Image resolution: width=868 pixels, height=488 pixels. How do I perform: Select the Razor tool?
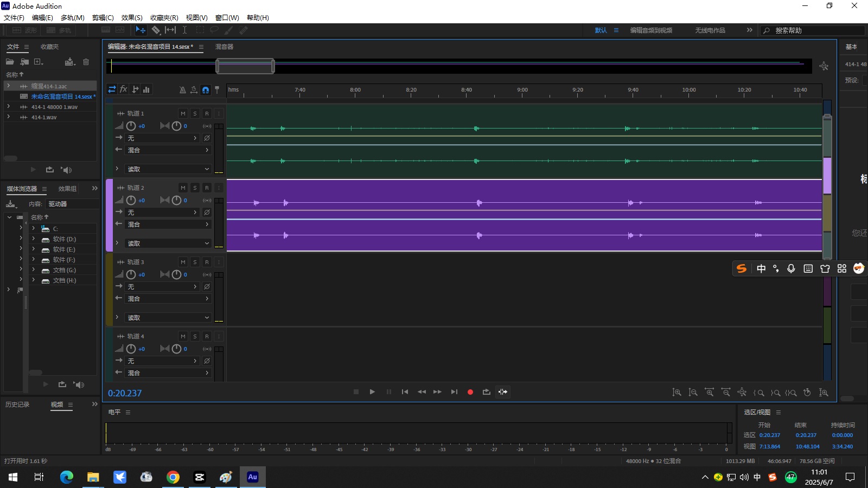pos(156,30)
